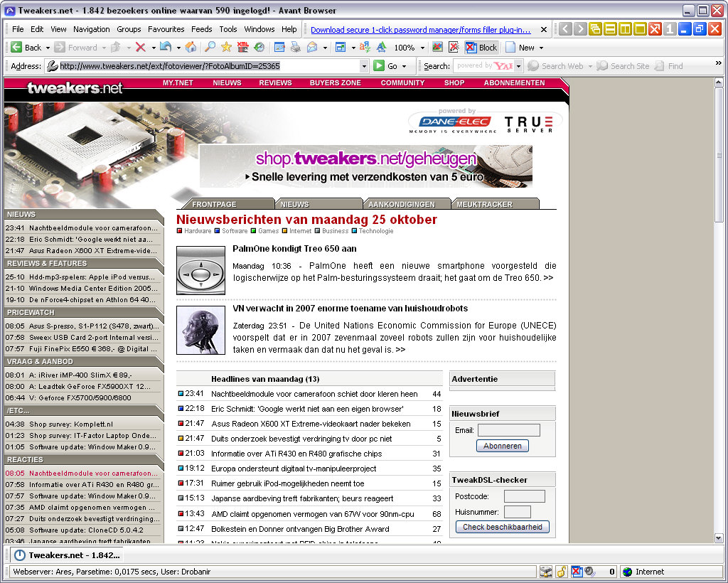Click the text size letter A icon
Image resolution: width=728 pixels, height=583 pixels.
[381, 48]
